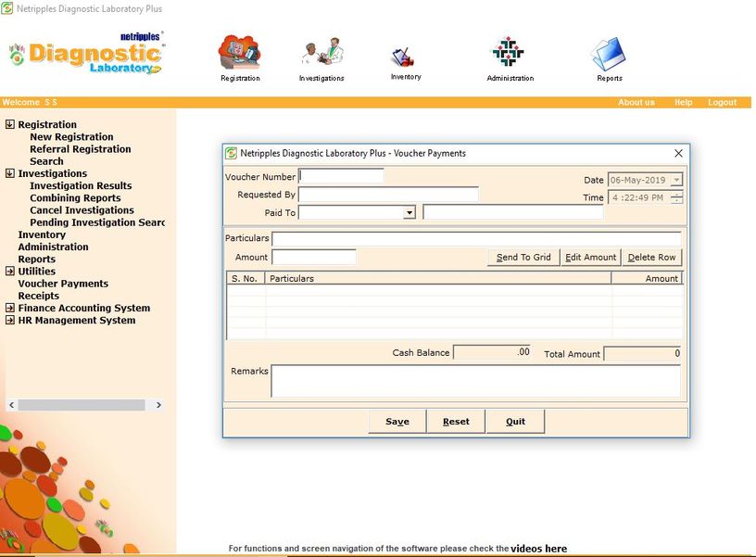Close the Voucher Payments dialog
The width and height of the screenshot is (756, 557).
coord(678,153)
